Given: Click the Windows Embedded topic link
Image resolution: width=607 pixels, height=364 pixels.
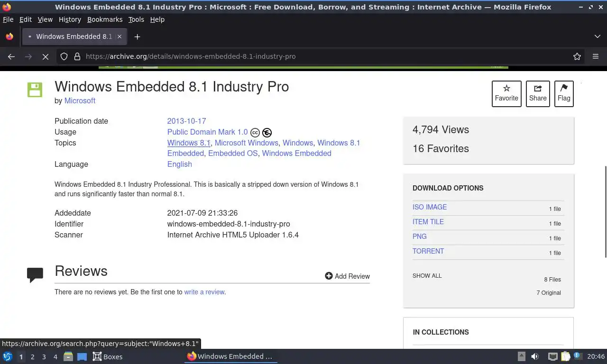Looking at the screenshot, I should (296, 153).
